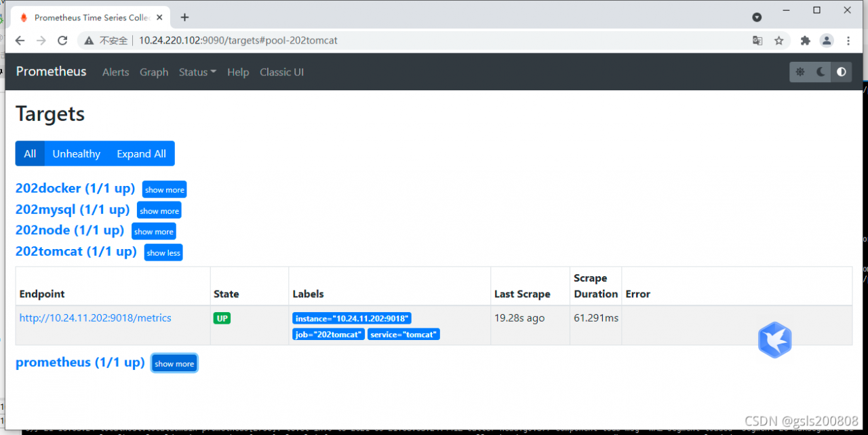Click the 19.28s ago last scrape value

519,318
